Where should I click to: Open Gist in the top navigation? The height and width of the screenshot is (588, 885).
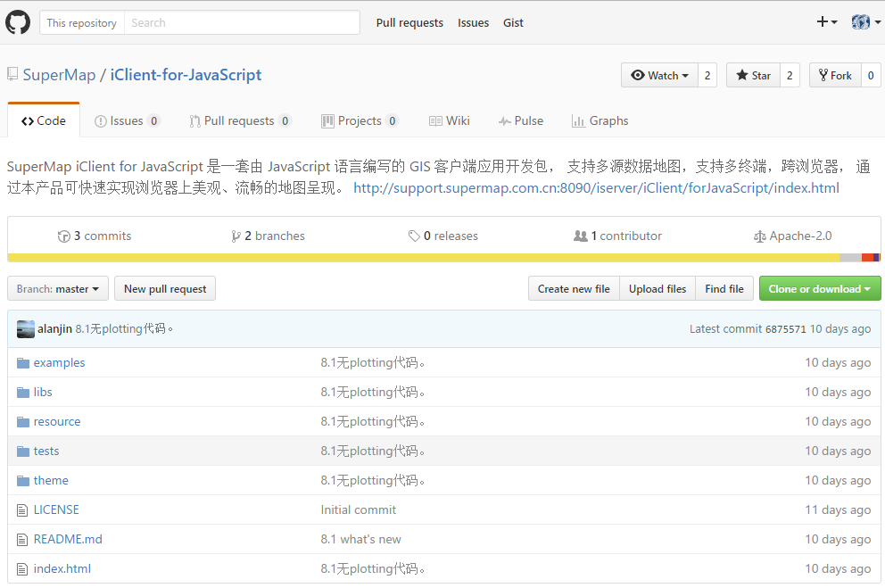click(x=513, y=22)
